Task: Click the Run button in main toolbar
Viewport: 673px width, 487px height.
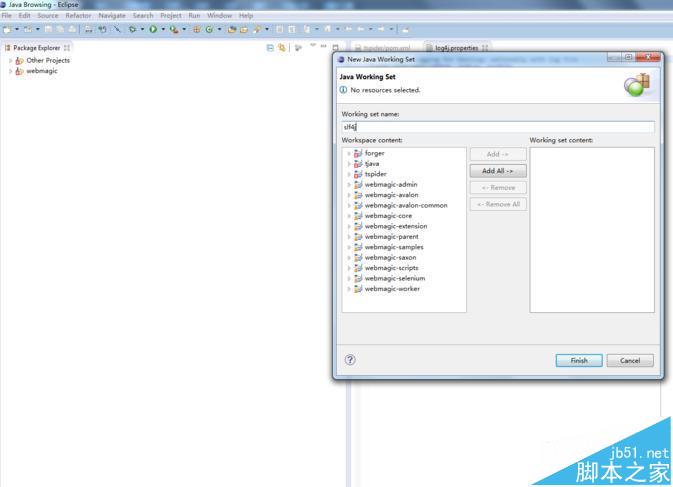Action: point(153,30)
